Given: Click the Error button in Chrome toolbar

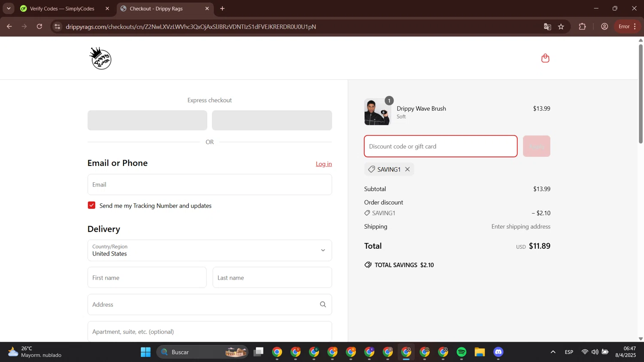Looking at the screenshot, I should [627, 27].
